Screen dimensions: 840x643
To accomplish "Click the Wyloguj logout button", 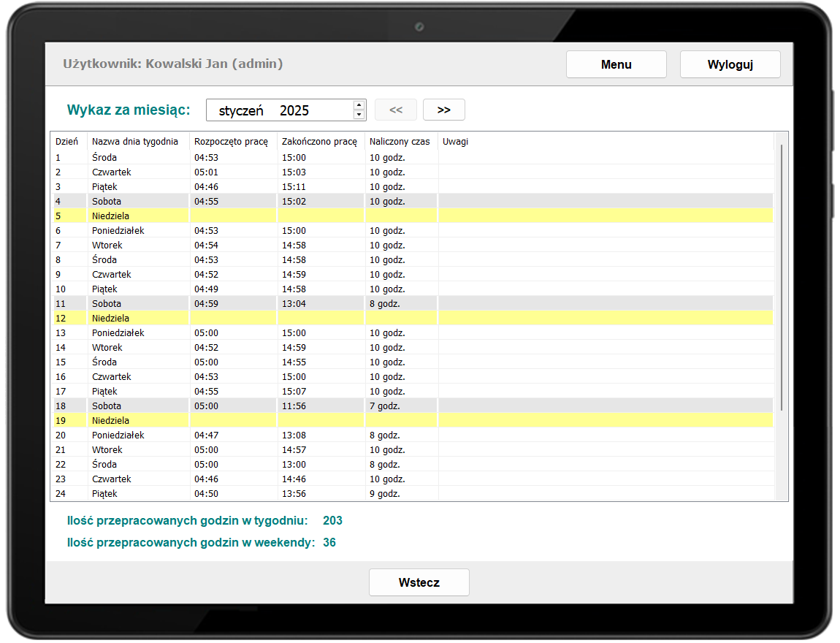I will tap(730, 64).
